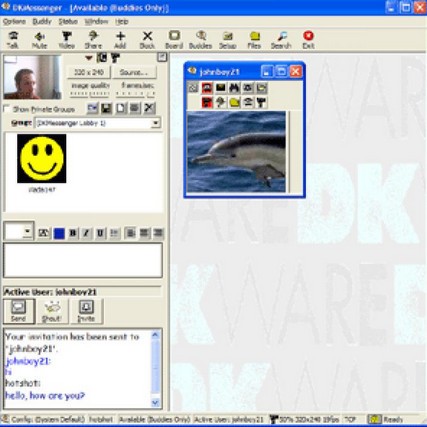
Task: Expand the Group lobby dropdown
Action: (x=155, y=123)
